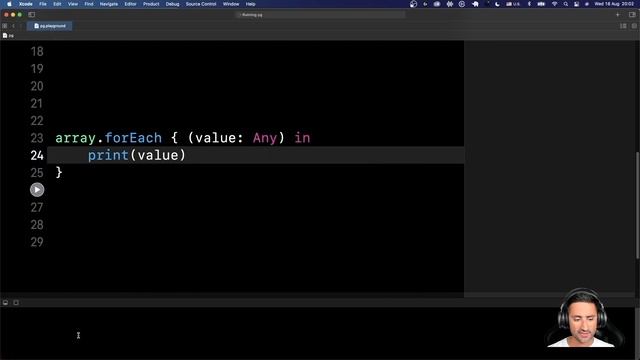Image resolution: width=640 pixels, height=360 pixels.
Task: Toggle the Do Not Disturb moon icon
Action: [497, 4]
